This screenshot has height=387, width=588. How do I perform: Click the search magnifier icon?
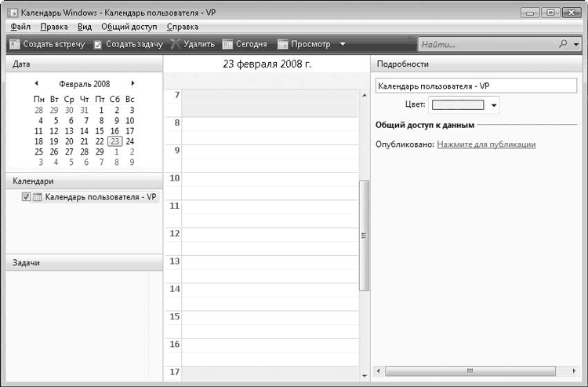563,44
